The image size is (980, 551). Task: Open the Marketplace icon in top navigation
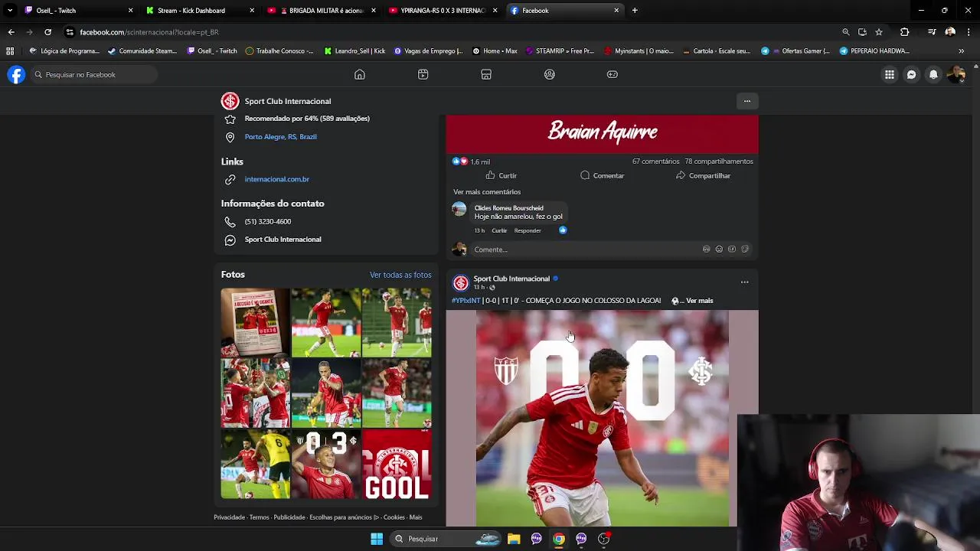(486, 74)
